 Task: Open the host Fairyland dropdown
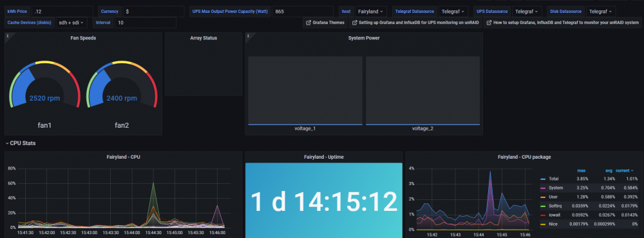(x=370, y=12)
